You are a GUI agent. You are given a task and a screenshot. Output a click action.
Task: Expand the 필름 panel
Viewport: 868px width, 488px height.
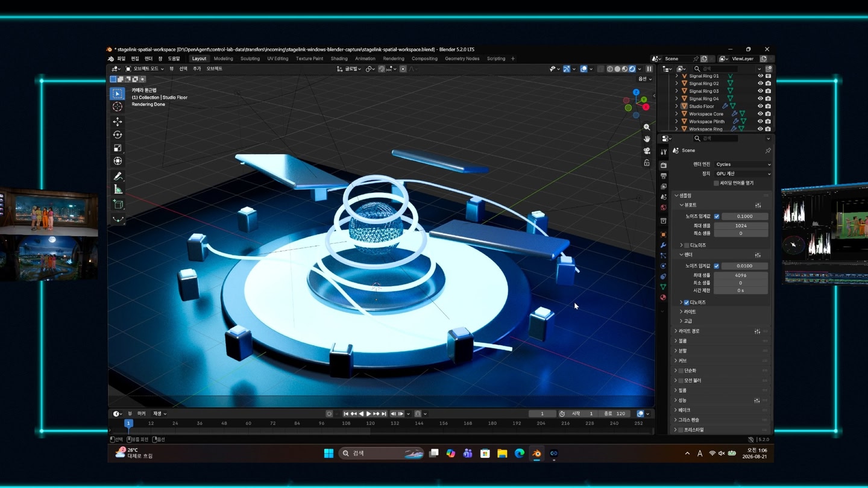coord(676,390)
